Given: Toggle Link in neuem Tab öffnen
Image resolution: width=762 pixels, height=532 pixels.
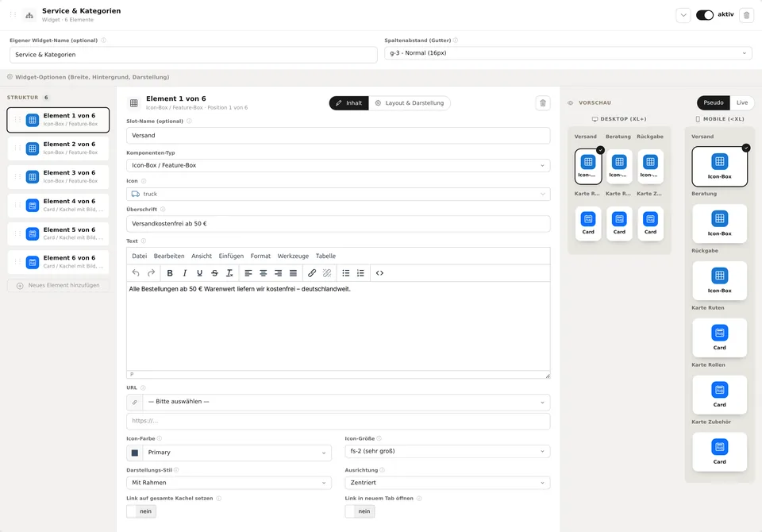Looking at the screenshot, I should [x=360, y=511].
